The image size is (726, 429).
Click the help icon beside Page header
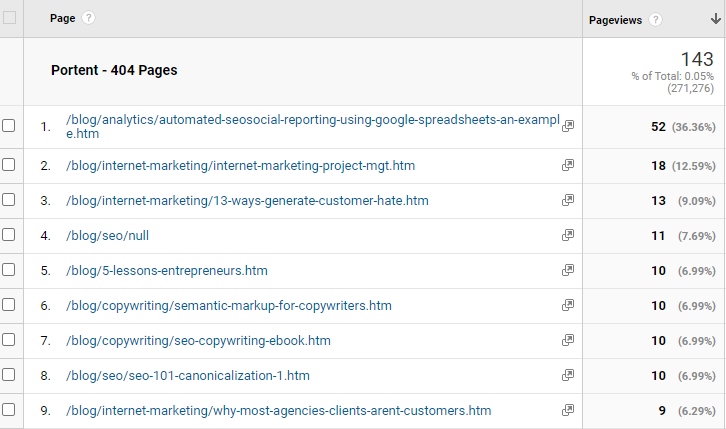pyautogui.click(x=89, y=19)
